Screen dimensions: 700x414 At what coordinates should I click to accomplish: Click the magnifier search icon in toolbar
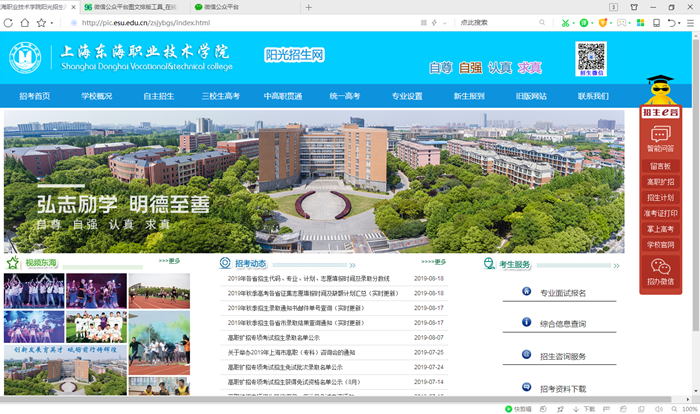[542, 22]
